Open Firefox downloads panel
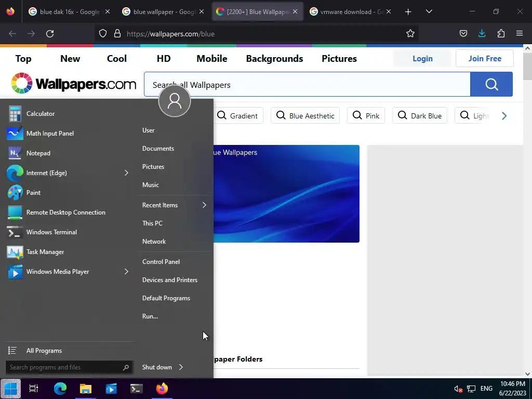The image size is (532, 399). pyautogui.click(x=482, y=33)
